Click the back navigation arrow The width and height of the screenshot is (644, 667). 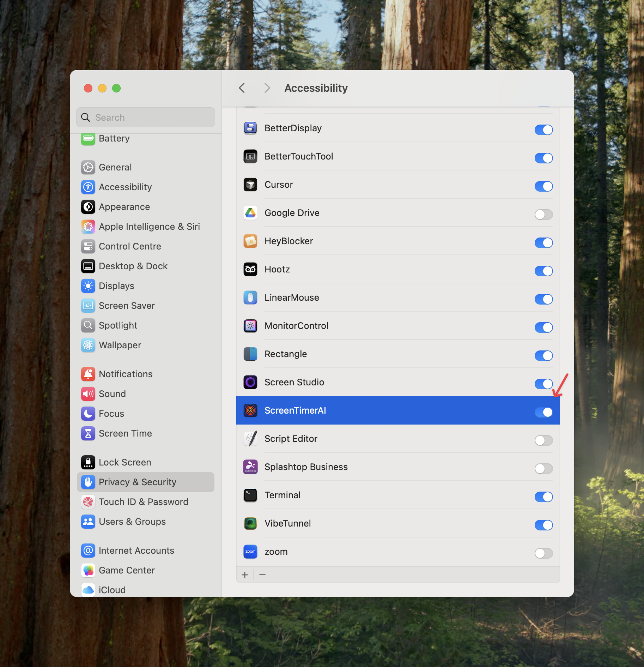[x=242, y=88]
